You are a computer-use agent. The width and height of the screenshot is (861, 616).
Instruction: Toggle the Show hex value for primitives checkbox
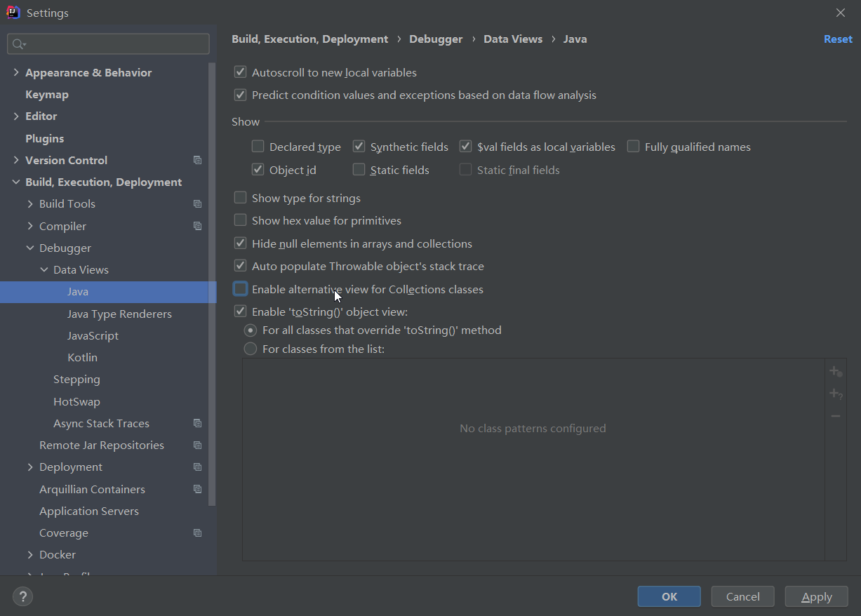pos(241,220)
